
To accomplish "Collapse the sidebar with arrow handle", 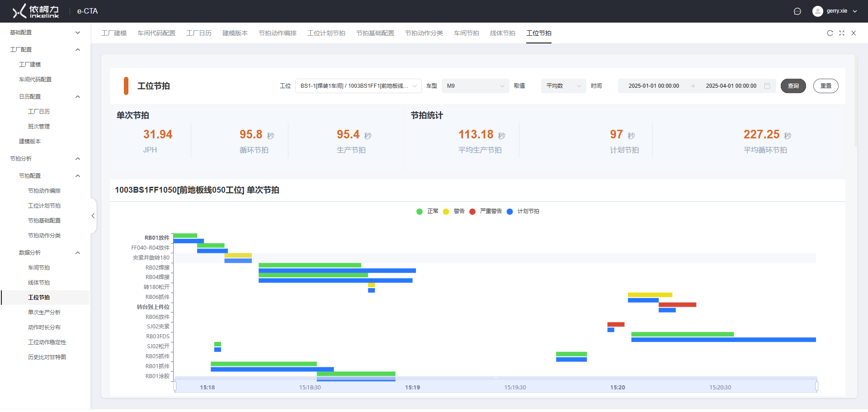I will coord(93,216).
